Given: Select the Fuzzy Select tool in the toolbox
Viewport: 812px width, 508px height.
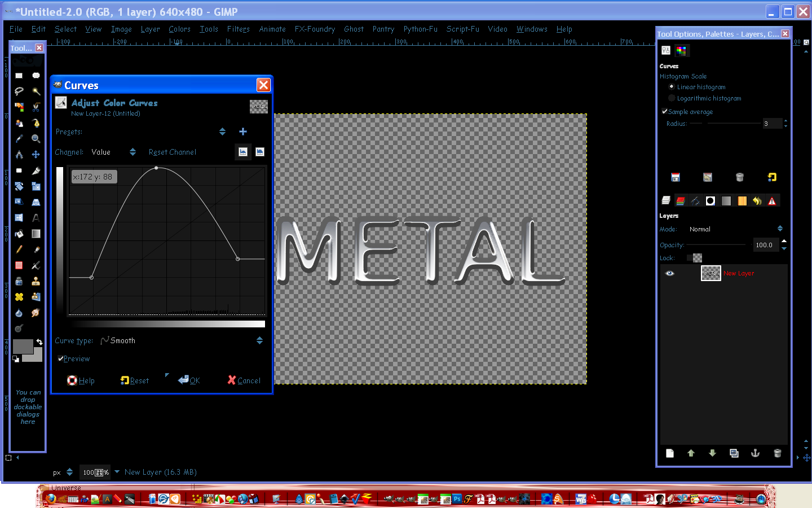Looking at the screenshot, I should coord(36,91).
